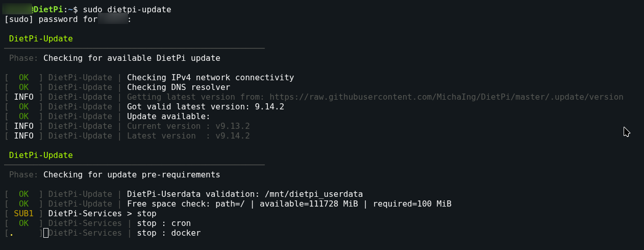Click the terminal cursor block on the docker line
The height and width of the screenshot is (250, 644).
tap(46, 233)
